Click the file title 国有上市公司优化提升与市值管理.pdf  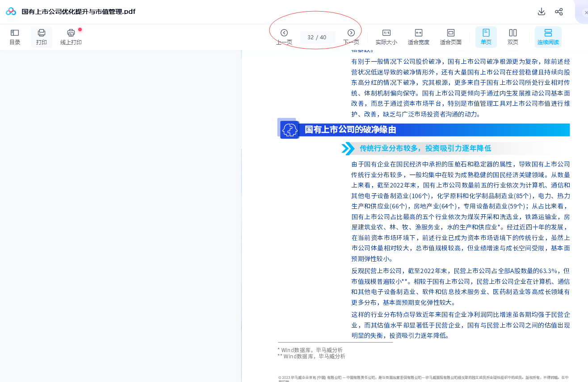point(79,12)
